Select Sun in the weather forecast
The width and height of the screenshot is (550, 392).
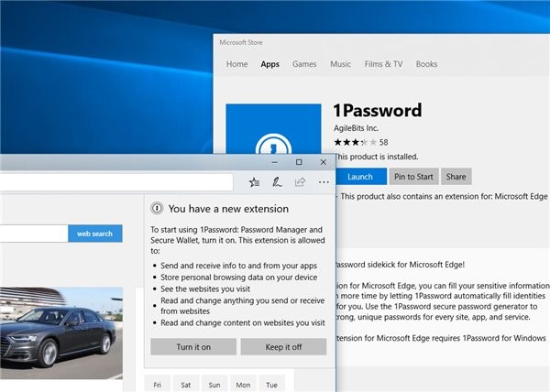pos(214,385)
